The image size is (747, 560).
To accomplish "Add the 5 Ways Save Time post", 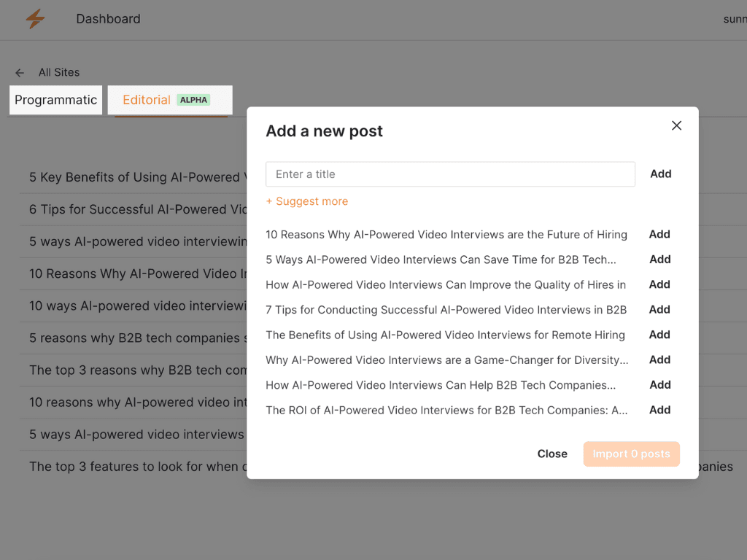I will click(659, 260).
